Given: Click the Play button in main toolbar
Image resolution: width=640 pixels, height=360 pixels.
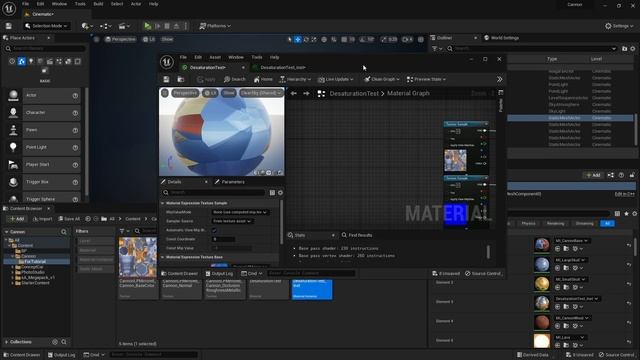Looking at the screenshot, I should [148, 26].
